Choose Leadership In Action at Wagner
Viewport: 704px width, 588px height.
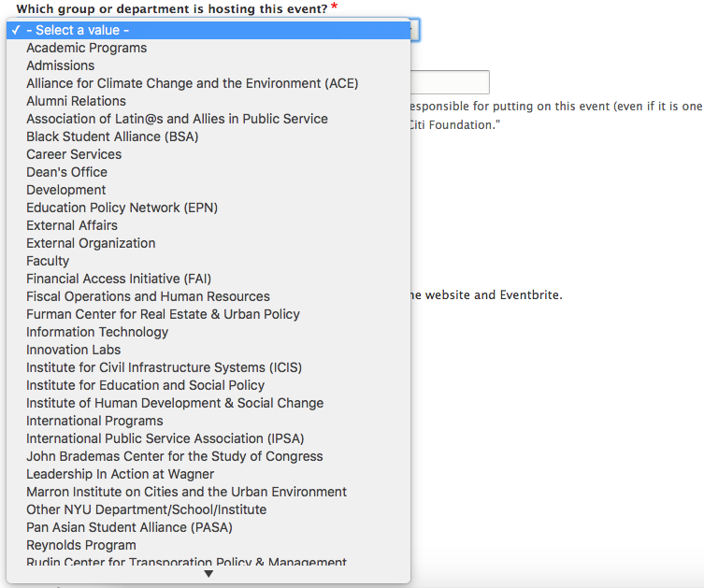tap(120, 474)
